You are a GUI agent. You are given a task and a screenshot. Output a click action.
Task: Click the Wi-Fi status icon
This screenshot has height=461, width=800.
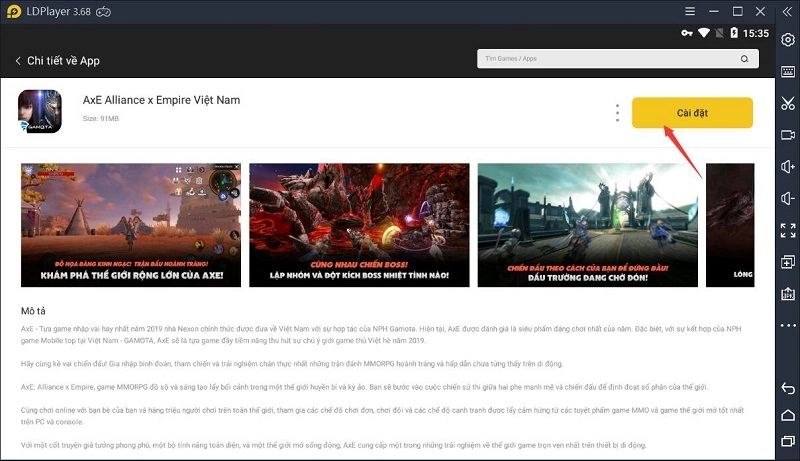tap(704, 33)
